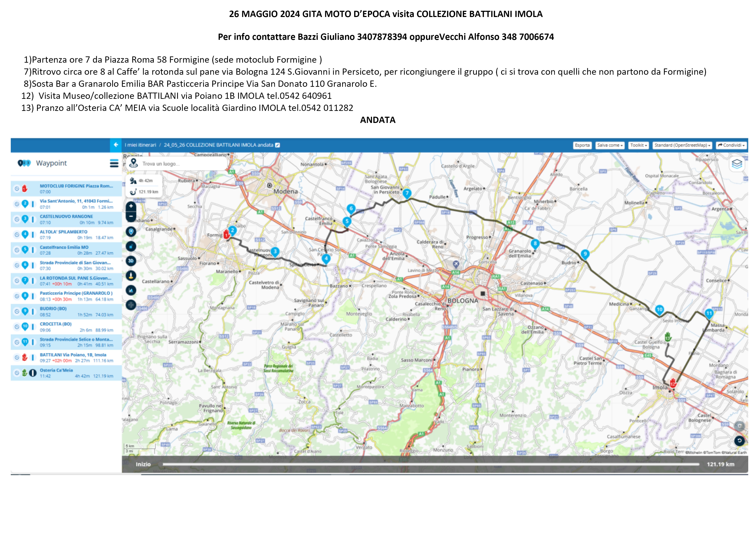
Task: Click the Esporta button
Action: tap(582, 145)
